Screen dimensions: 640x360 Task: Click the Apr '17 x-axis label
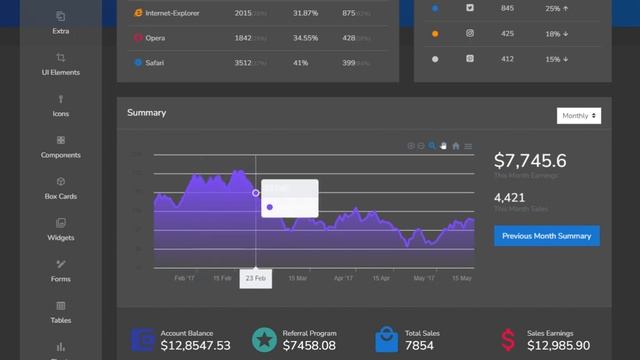tap(343, 278)
